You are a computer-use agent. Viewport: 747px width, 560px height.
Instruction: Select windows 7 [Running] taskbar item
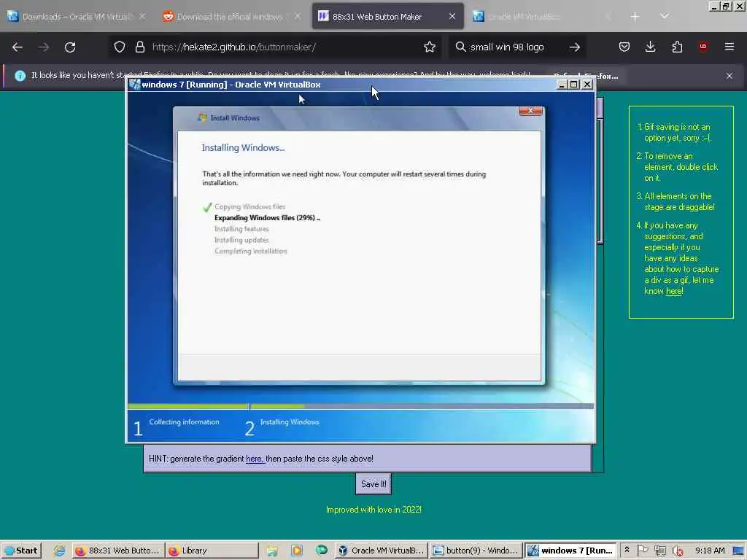point(570,551)
